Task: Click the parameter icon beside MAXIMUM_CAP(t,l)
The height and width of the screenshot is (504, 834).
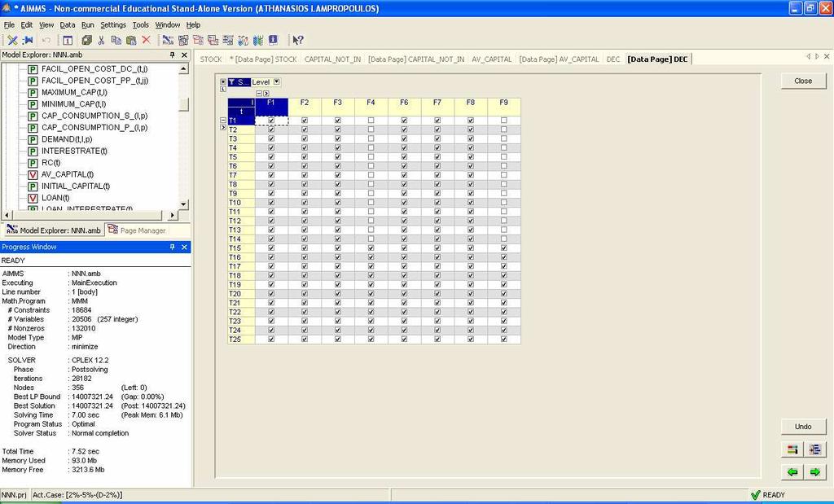Action: (x=33, y=93)
